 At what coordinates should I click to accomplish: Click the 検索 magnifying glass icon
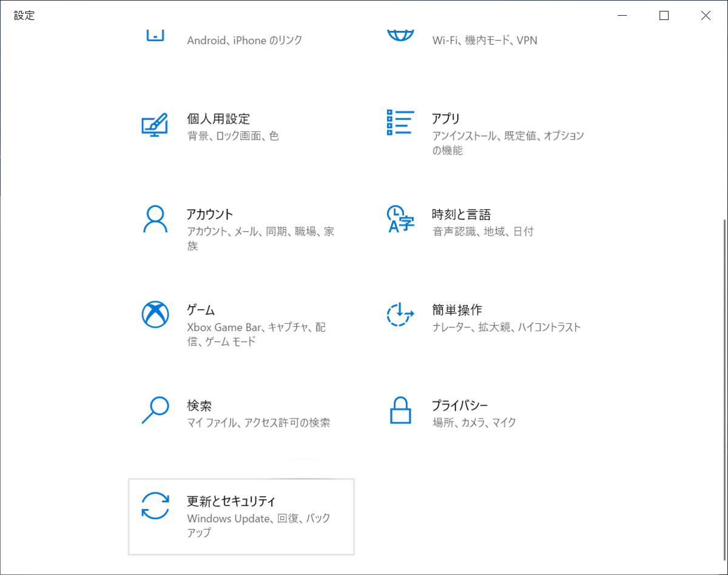155,411
